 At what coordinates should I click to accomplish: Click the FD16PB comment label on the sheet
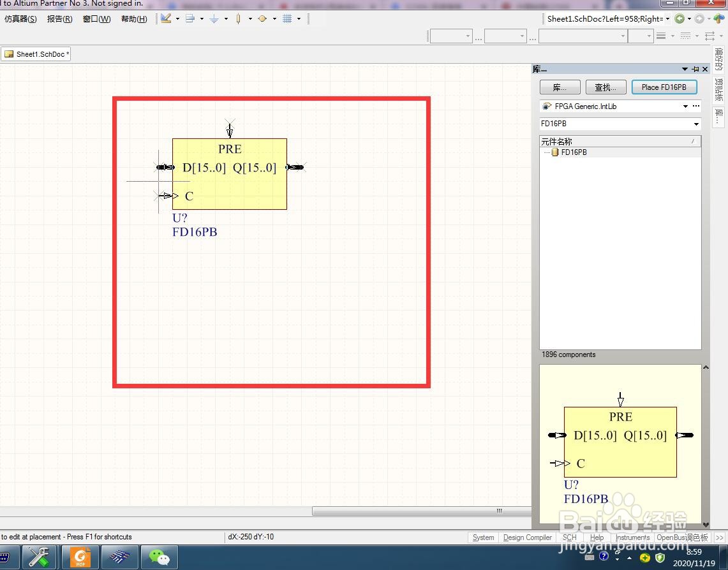click(x=195, y=232)
